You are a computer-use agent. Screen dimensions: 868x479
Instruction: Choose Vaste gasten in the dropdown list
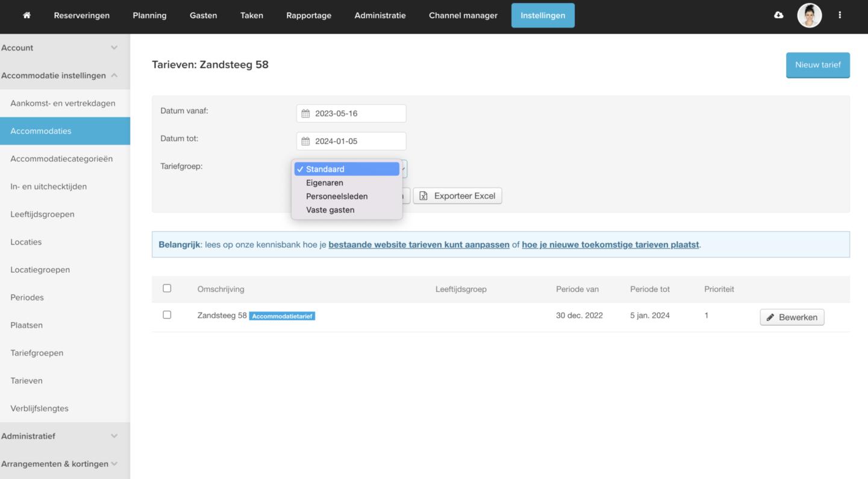pos(330,210)
